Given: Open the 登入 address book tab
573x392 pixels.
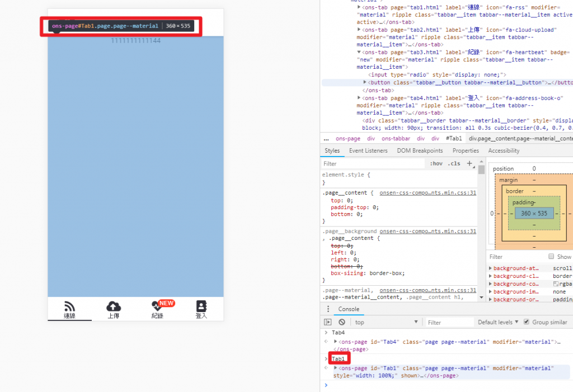Looking at the screenshot, I should point(201,309).
